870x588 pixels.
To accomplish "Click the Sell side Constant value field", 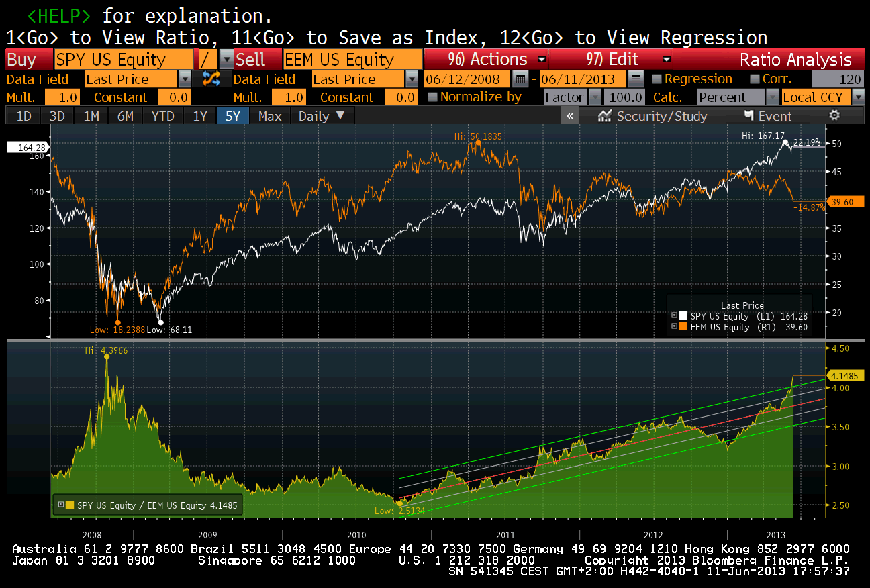I will (x=402, y=97).
